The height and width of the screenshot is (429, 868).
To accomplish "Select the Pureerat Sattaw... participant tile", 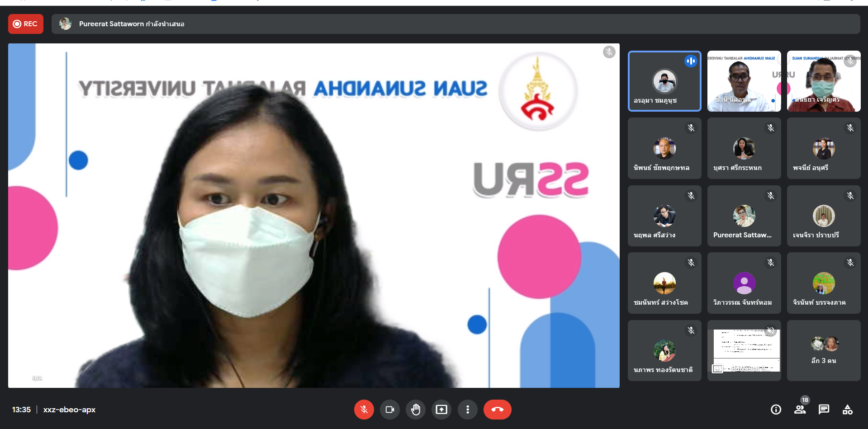I will click(744, 216).
